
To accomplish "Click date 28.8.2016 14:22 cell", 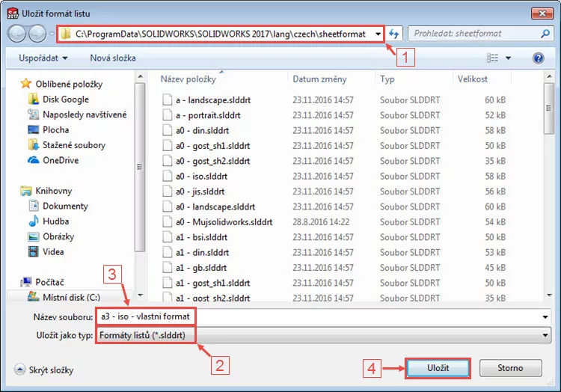I will (321, 221).
